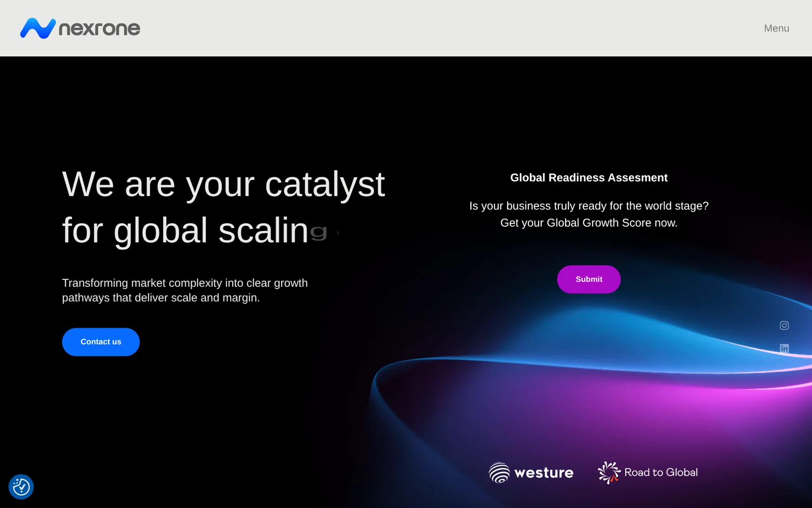Open the Instagram icon link
Image resolution: width=812 pixels, height=508 pixels.
tap(784, 326)
